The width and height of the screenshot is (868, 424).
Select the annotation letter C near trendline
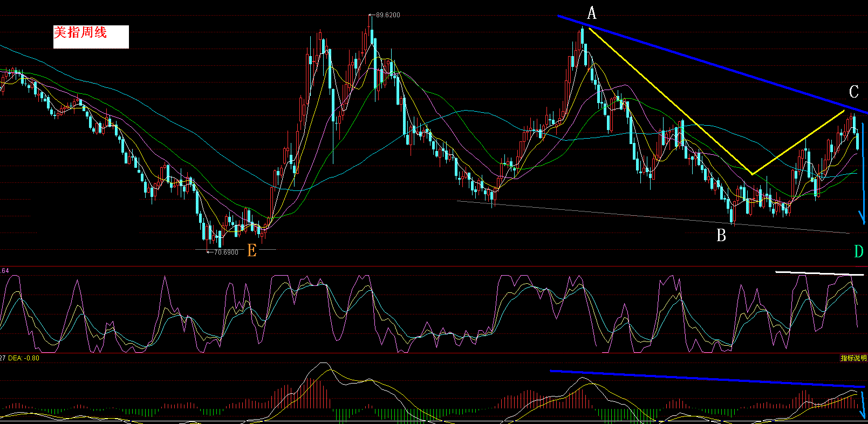tap(853, 92)
